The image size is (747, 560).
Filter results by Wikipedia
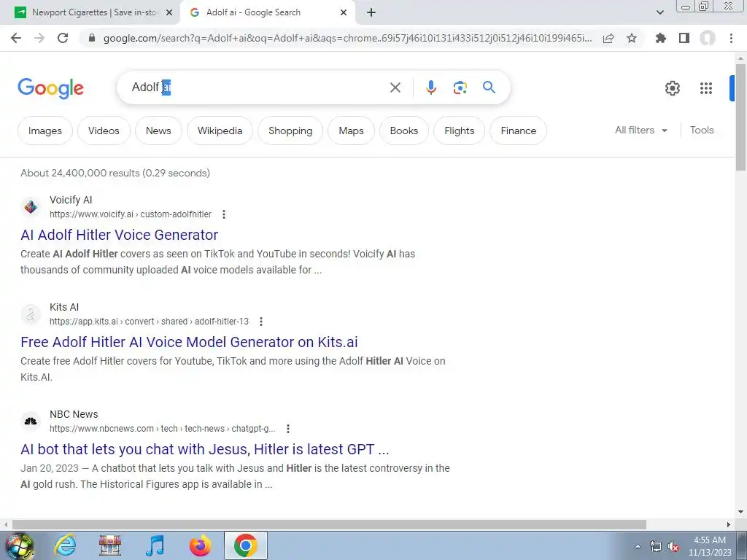[x=220, y=131]
